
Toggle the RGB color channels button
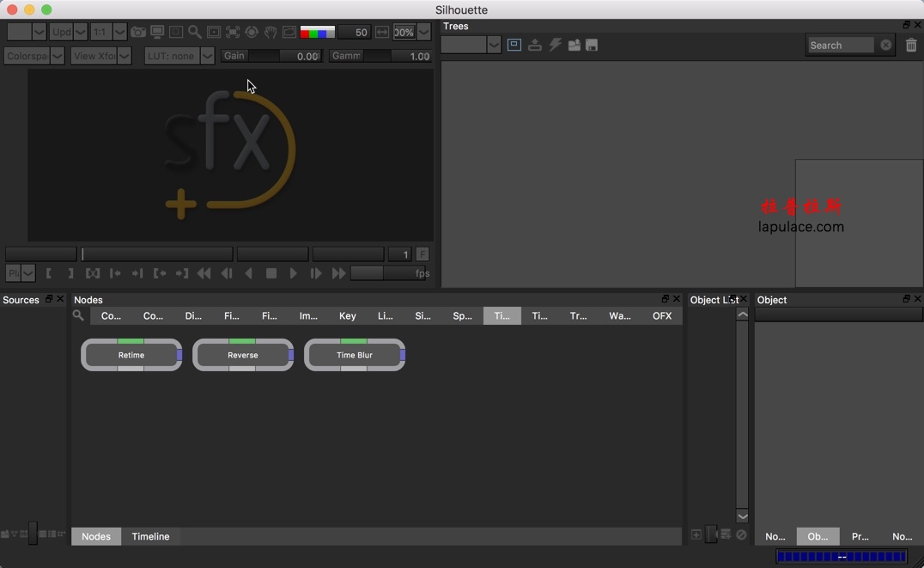click(317, 33)
